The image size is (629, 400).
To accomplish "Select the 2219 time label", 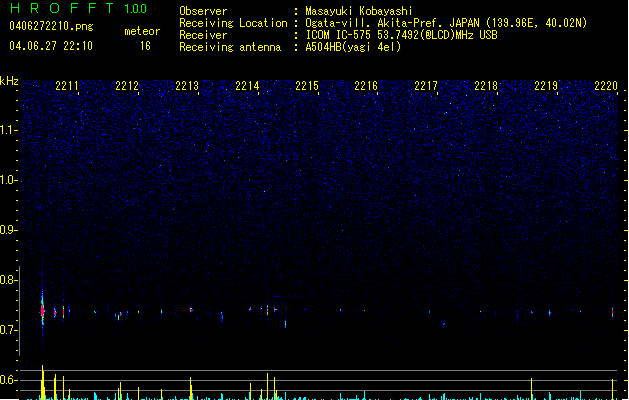I will click(546, 86).
